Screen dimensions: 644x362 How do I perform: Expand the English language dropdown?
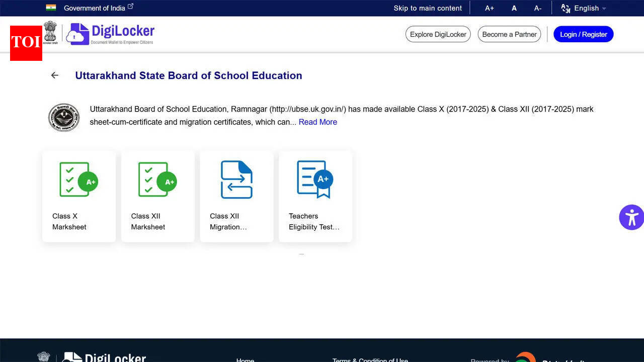click(587, 8)
